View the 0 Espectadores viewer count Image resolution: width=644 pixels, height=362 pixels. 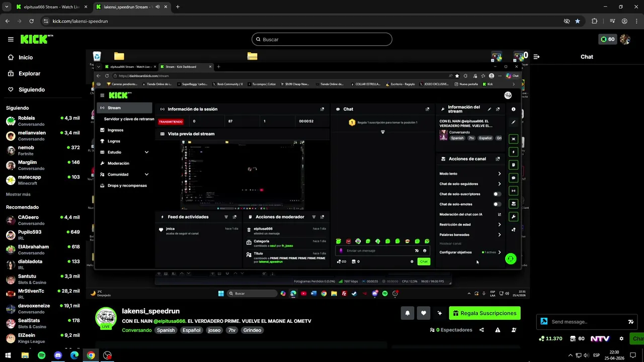point(451,330)
